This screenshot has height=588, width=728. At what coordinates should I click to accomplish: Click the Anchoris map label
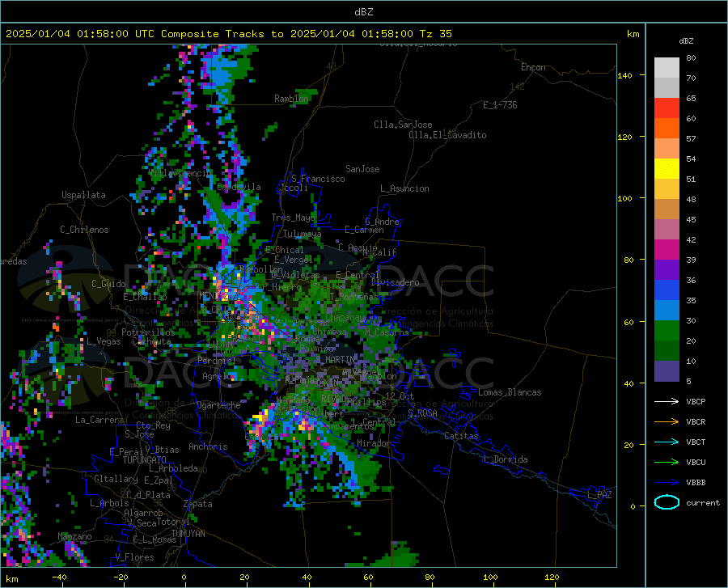[x=208, y=446]
